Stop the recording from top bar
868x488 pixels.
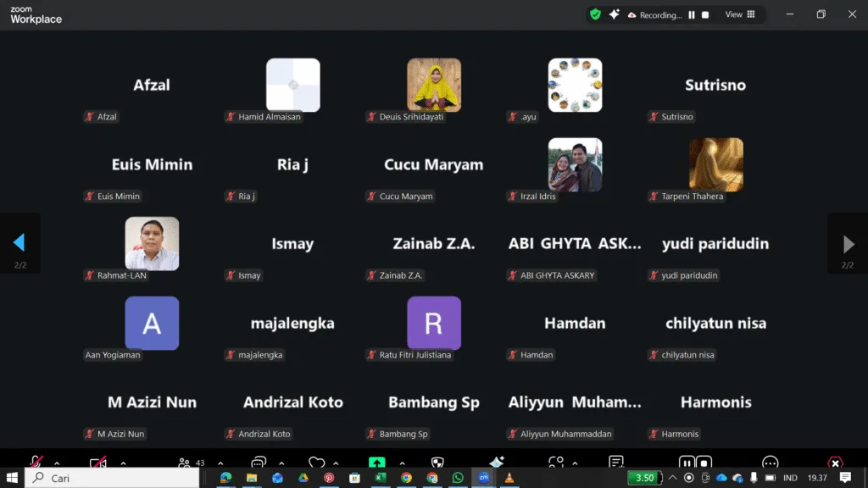(705, 14)
